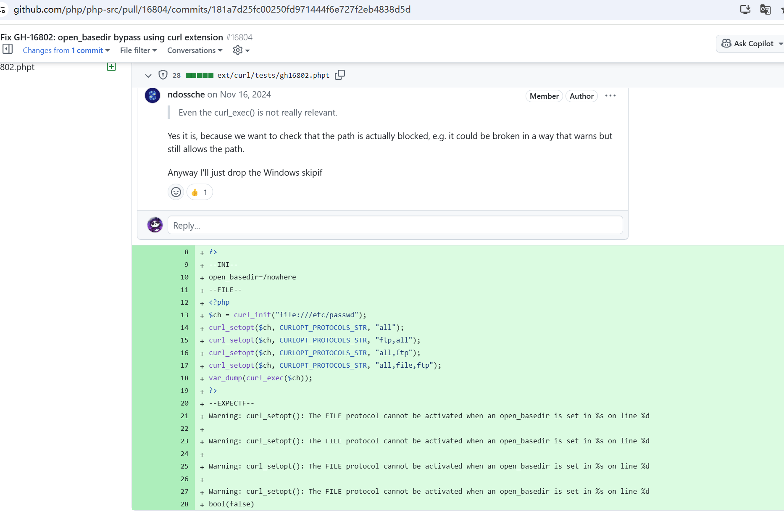Click the shield icon beside the file name
784x532 pixels.
coord(163,75)
